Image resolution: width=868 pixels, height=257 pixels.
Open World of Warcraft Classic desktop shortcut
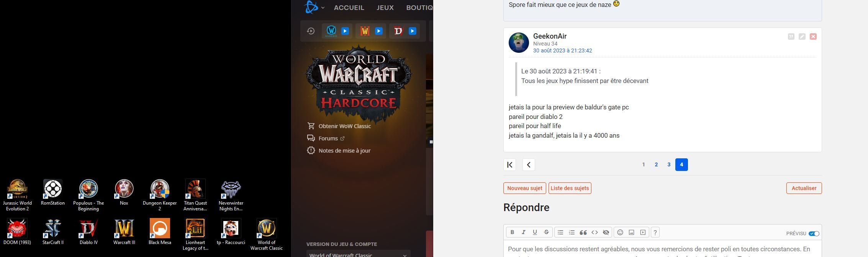click(267, 234)
